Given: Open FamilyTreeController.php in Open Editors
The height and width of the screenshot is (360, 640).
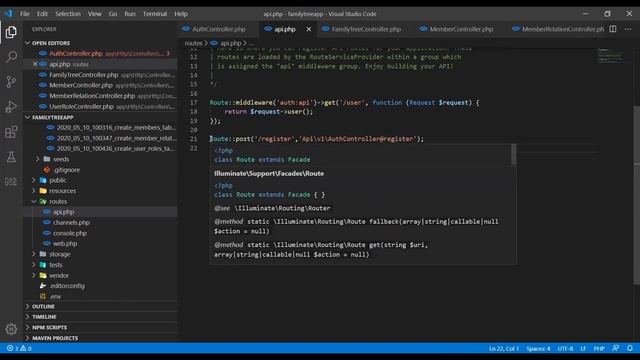Looking at the screenshot, I should [100, 75].
